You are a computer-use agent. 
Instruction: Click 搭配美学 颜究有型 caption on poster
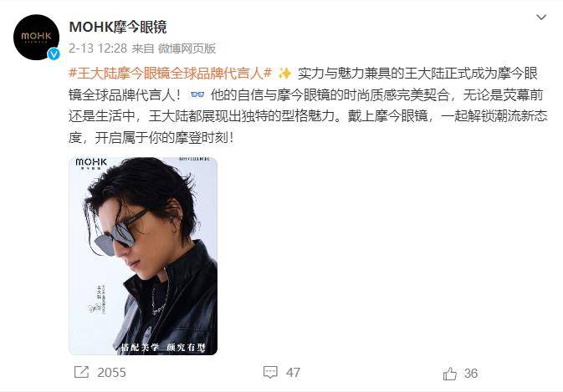(164, 347)
